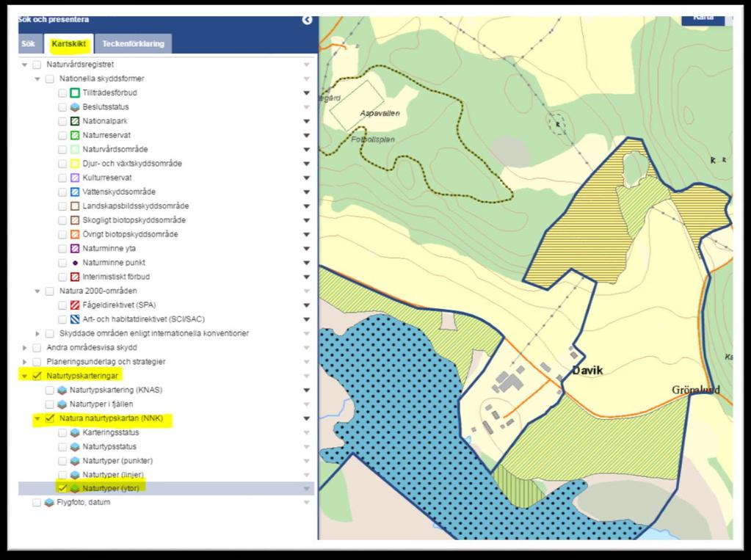Click the Interimistiskt förbud red icon

point(75,277)
